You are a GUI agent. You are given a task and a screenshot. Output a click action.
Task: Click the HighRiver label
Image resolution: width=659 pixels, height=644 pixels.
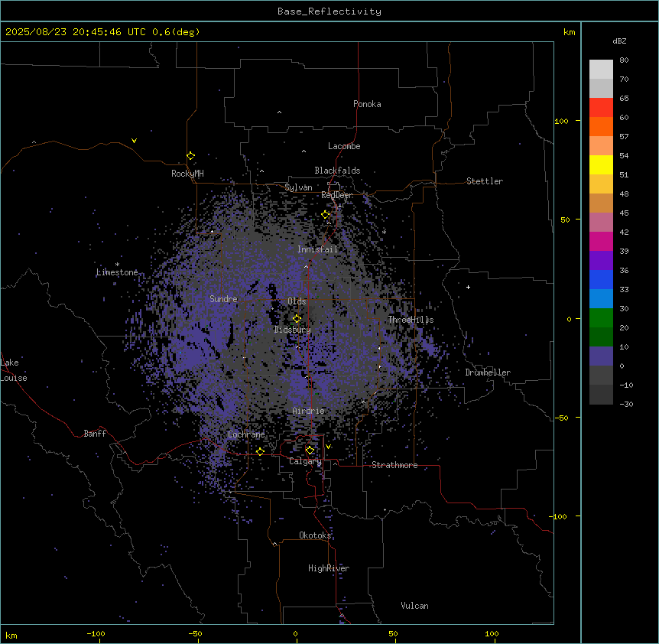(329, 568)
